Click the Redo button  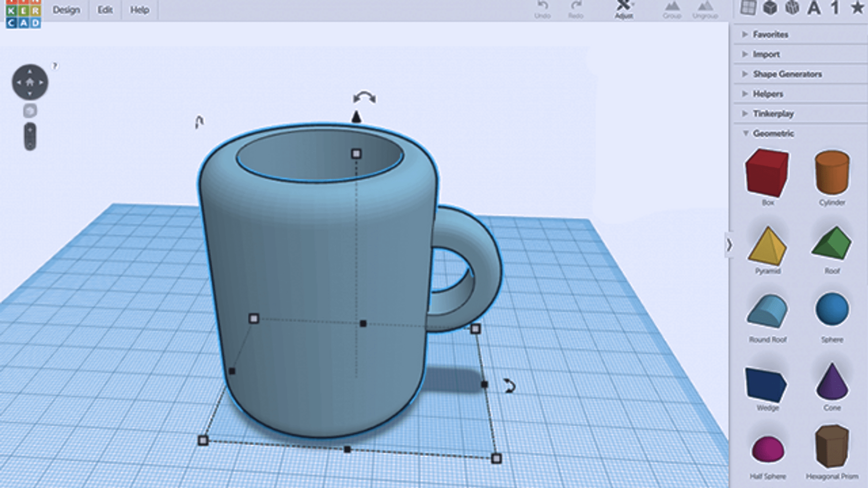pyautogui.click(x=576, y=9)
